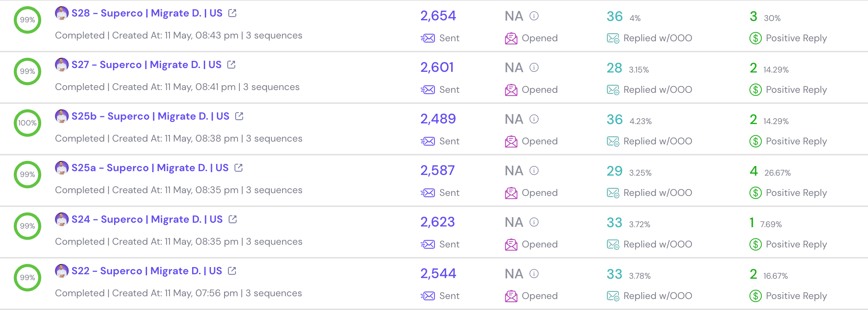868x310 pixels.
Task: Click the 4 positive reply count for S25a
Action: [754, 171]
